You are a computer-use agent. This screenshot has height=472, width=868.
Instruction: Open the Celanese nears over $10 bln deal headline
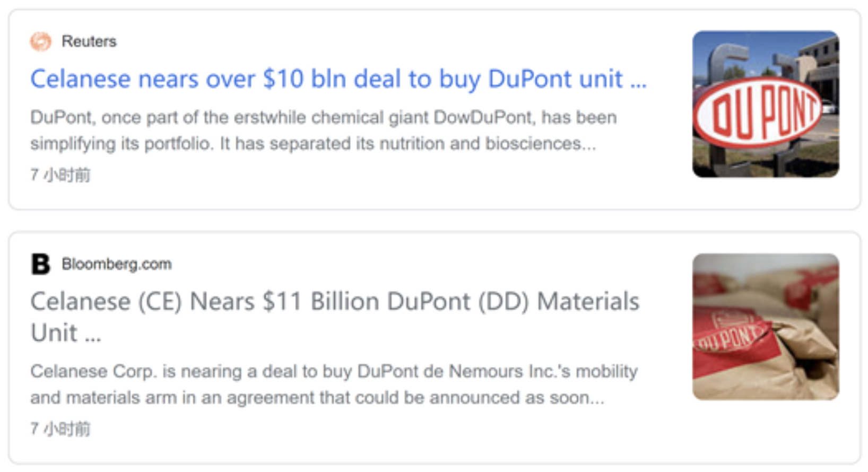pyautogui.click(x=338, y=79)
